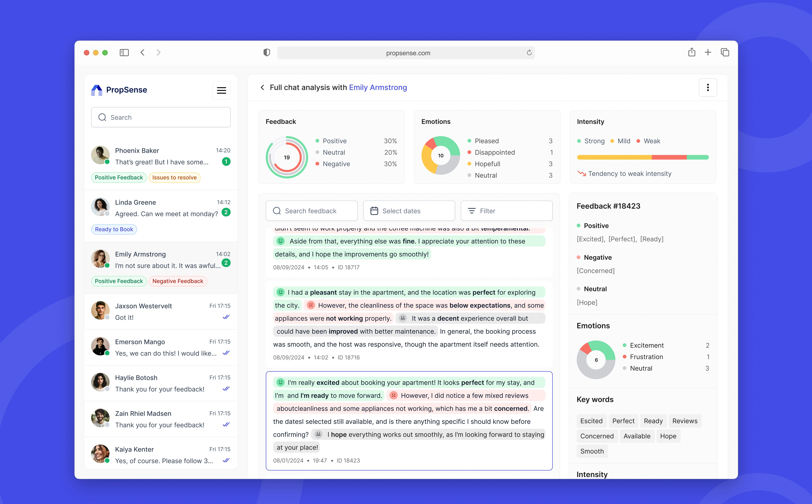Click the Feedback #18423 heading
The height and width of the screenshot is (504, 812).
pos(608,206)
